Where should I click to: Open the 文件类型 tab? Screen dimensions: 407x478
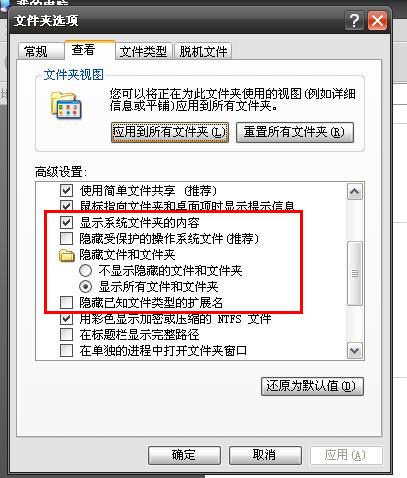pos(144,52)
